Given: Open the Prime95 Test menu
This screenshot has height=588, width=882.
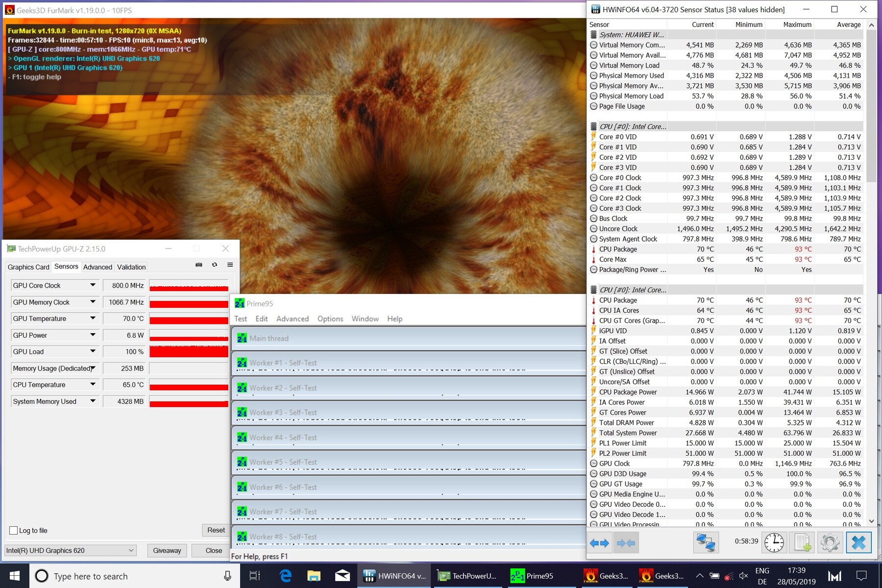Looking at the screenshot, I should (x=241, y=318).
